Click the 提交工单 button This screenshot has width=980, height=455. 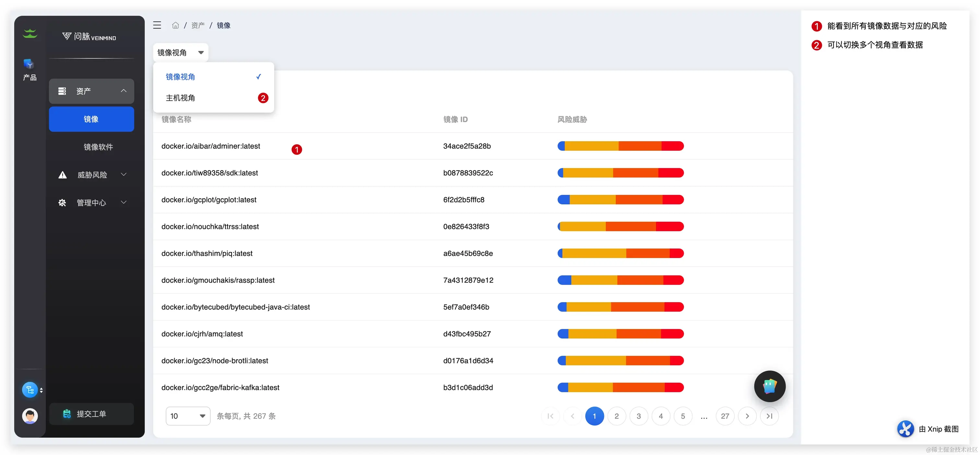[91, 414]
